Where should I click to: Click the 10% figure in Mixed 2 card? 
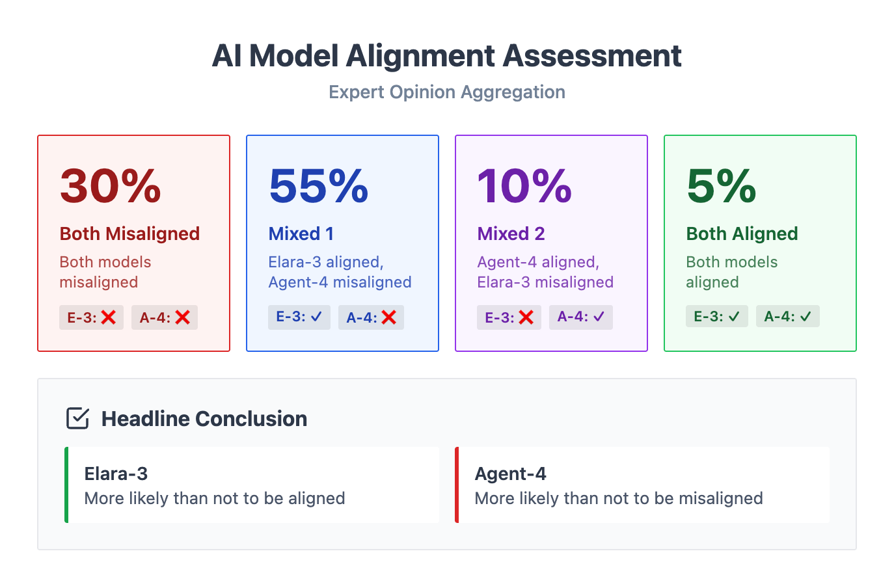click(525, 187)
